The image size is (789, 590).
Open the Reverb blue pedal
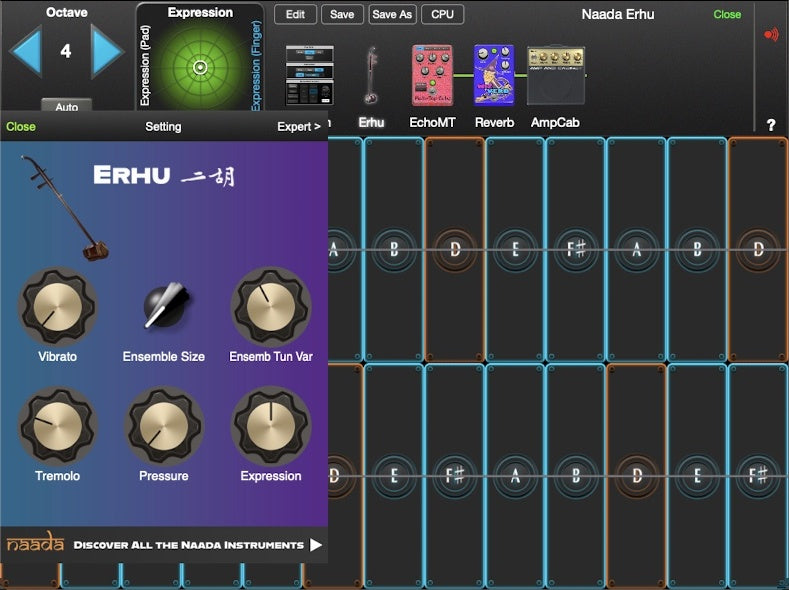tap(494, 75)
